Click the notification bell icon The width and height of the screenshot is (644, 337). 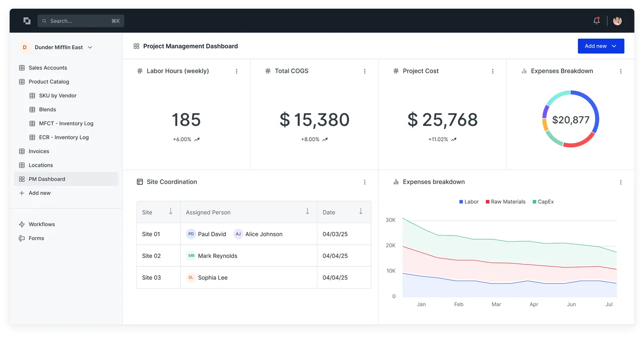coord(597,21)
